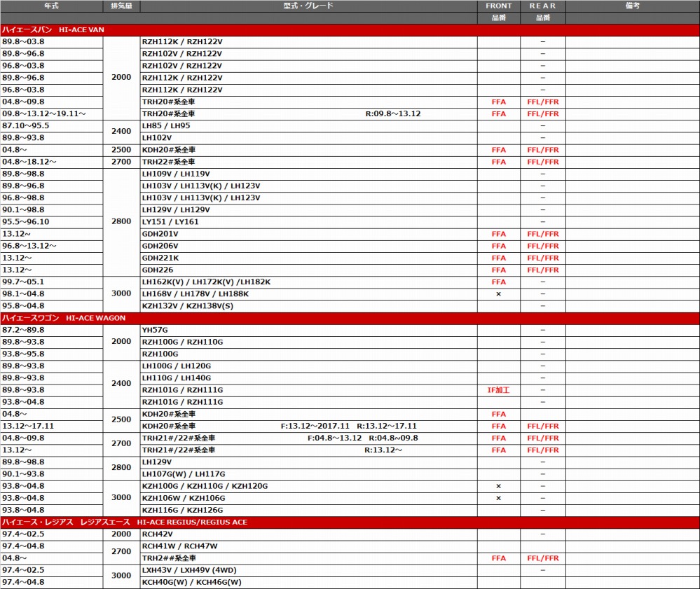Select the RCH41W / RCH47W cell
700x589 pixels.
308,546
